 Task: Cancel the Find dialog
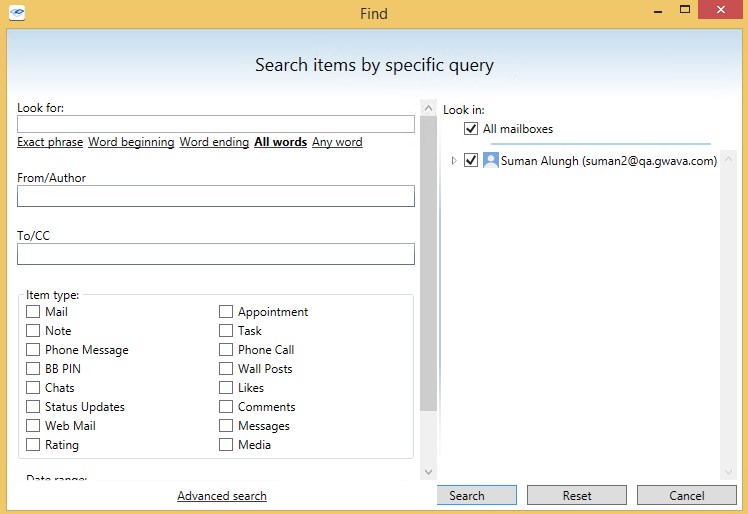[686, 496]
